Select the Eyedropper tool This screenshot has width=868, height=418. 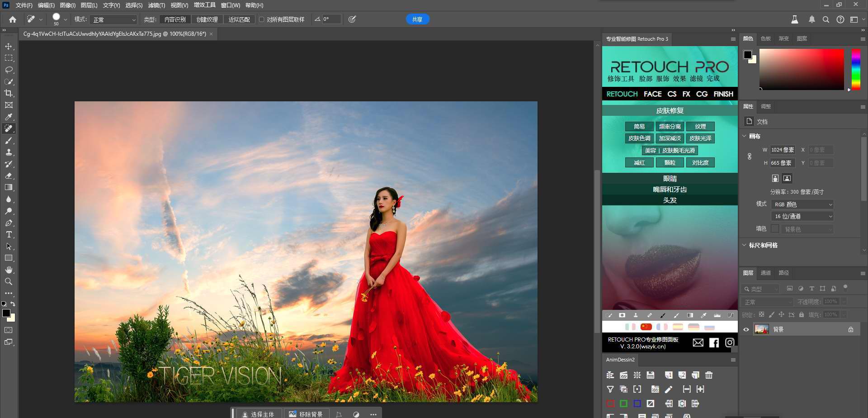9,117
